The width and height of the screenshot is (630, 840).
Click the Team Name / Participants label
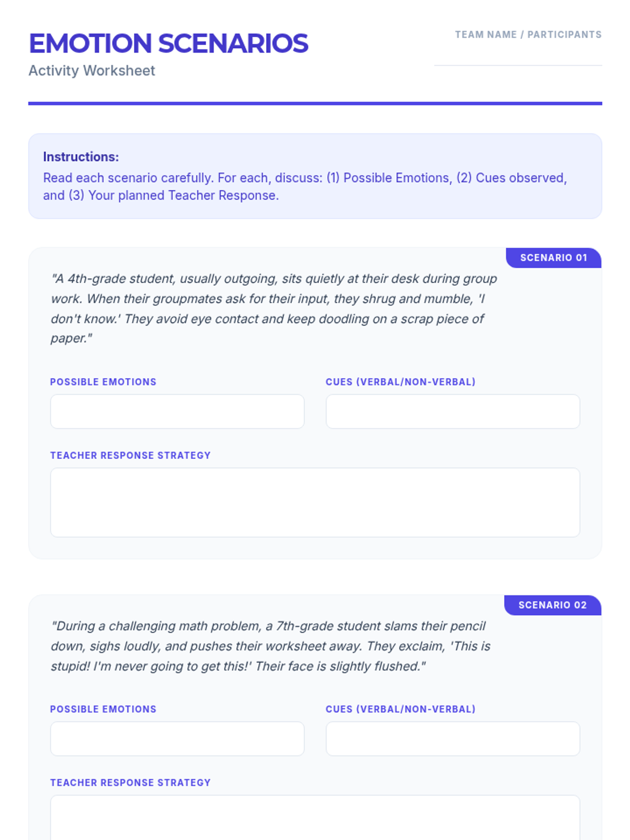(528, 35)
